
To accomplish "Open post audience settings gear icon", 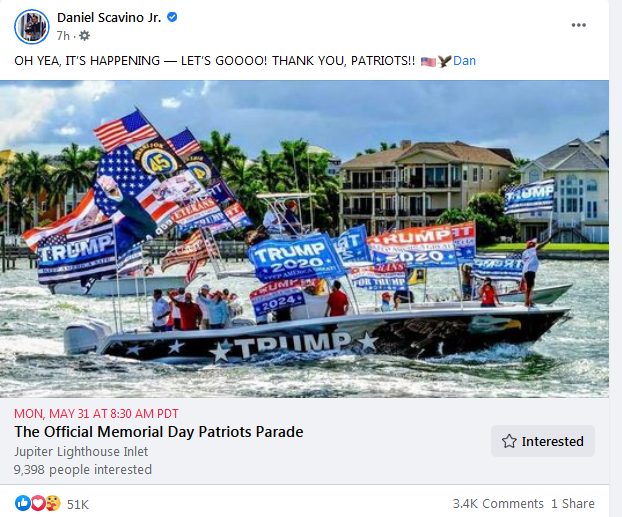I will tap(84, 36).
